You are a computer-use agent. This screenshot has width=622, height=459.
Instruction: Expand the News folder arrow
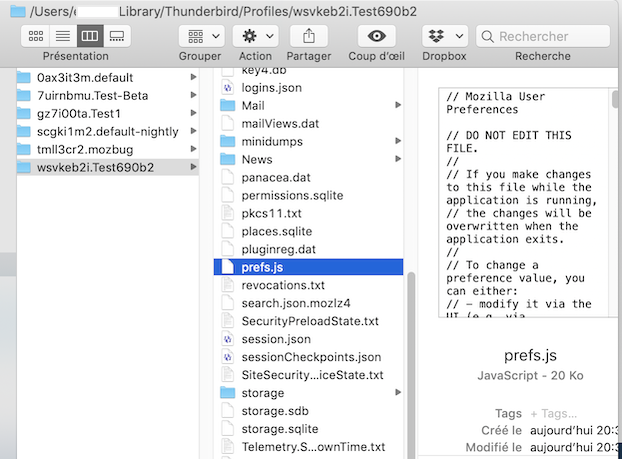[x=398, y=159]
